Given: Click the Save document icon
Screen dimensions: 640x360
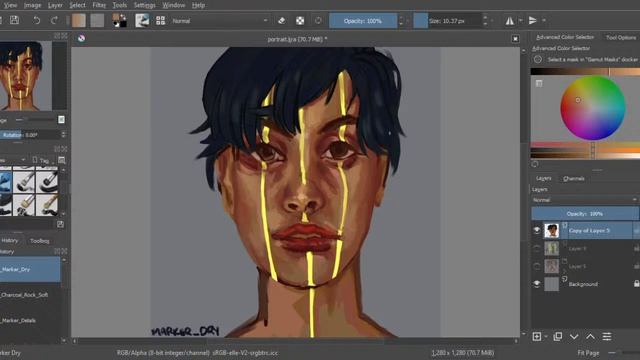Looking at the screenshot, I should click(x=14, y=20).
